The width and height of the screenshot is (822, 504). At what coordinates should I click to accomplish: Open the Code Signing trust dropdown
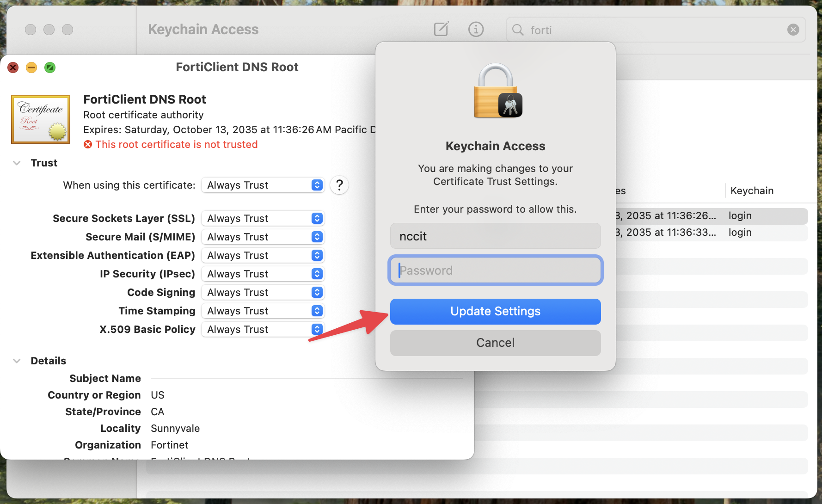coord(263,293)
